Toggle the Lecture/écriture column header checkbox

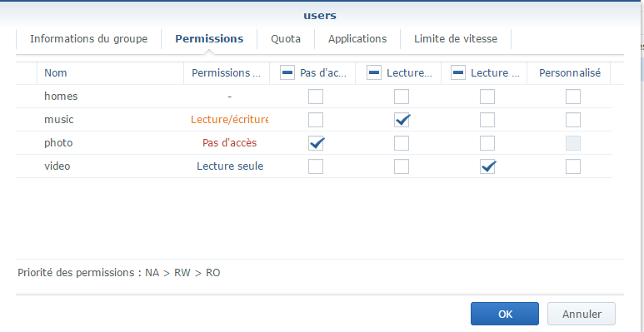374,73
